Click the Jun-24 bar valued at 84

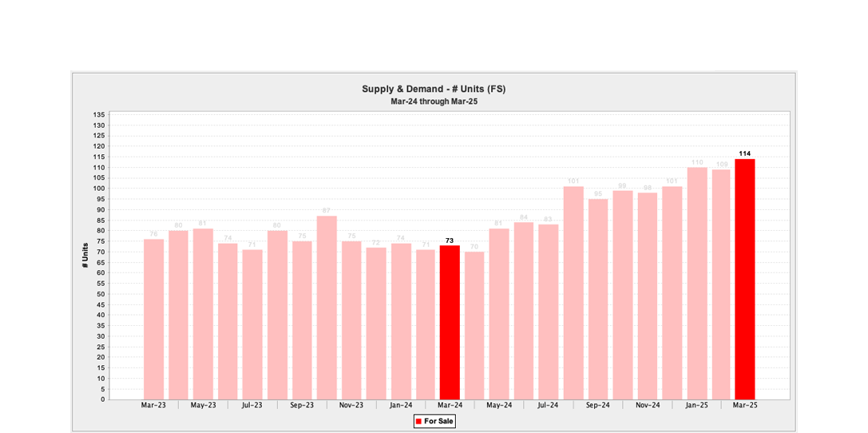coord(524,311)
